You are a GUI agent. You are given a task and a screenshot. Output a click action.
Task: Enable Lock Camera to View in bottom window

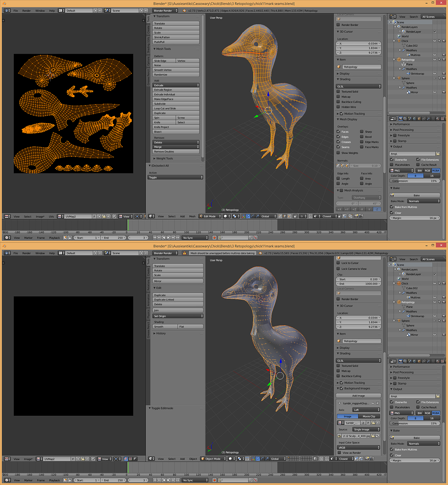(x=338, y=269)
